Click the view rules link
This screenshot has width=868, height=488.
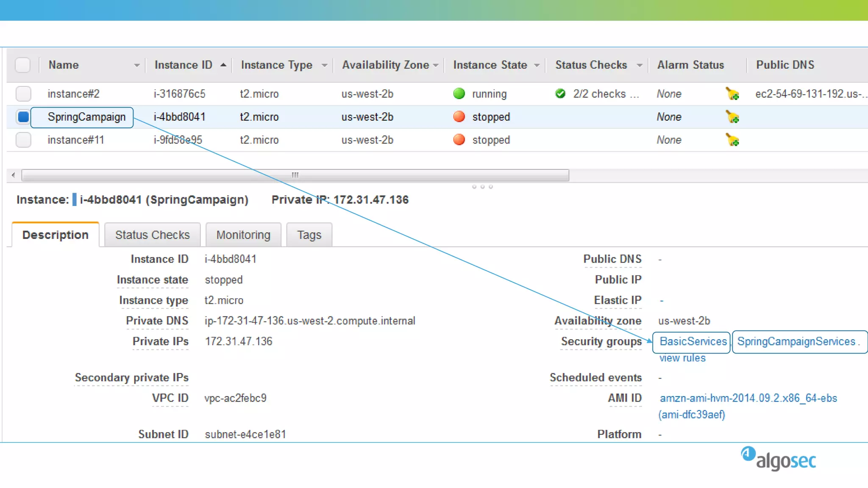682,358
